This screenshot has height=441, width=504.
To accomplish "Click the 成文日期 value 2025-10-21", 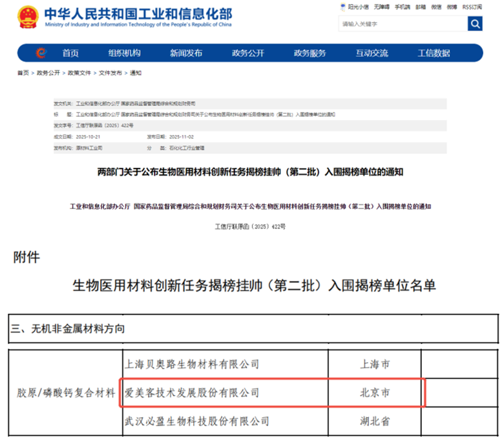I will point(88,137).
